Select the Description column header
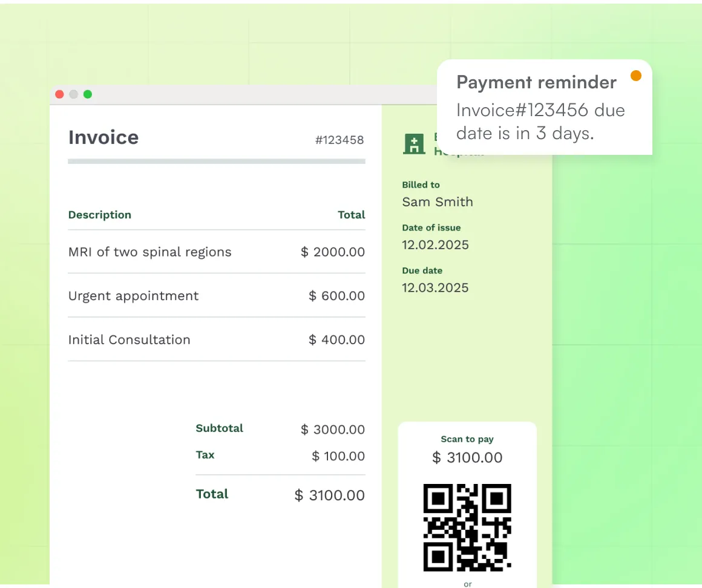The image size is (702, 588). [99, 215]
